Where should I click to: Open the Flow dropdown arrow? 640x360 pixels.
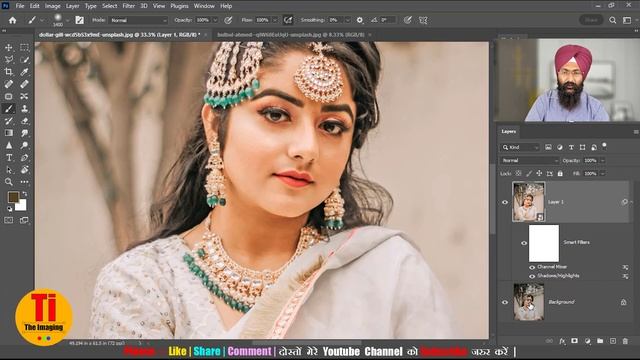pyautogui.click(x=275, y=20)
